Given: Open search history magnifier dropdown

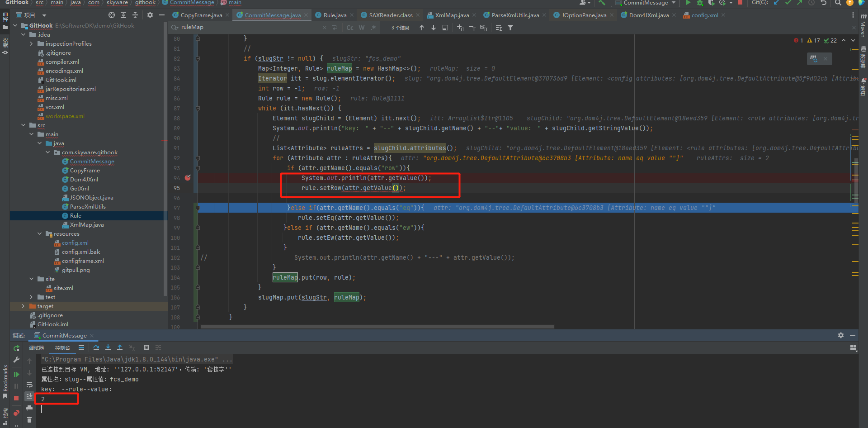Looking at the screenshot, I should (175, 27).
